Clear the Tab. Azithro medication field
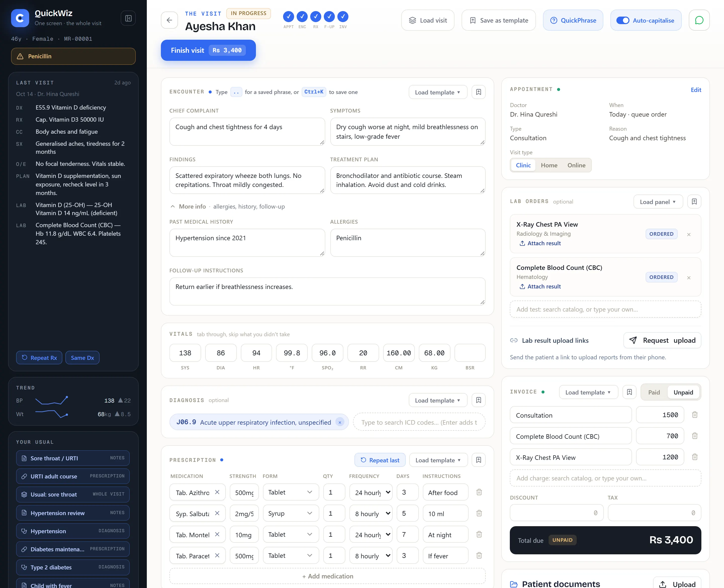The image size is (724, 588). pos(217,492)
